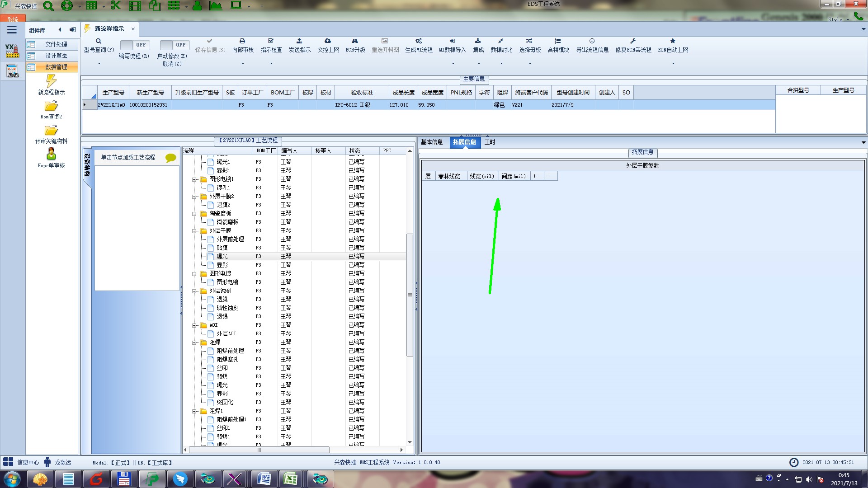Click the plus button in 外层干膜参数
868x488 pixels.
(535, 176)
